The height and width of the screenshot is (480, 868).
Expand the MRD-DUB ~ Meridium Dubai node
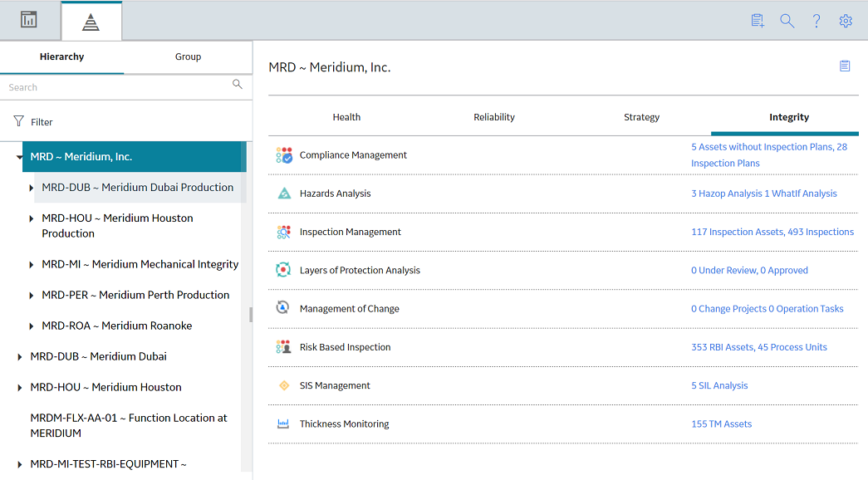tap(19, 357)
